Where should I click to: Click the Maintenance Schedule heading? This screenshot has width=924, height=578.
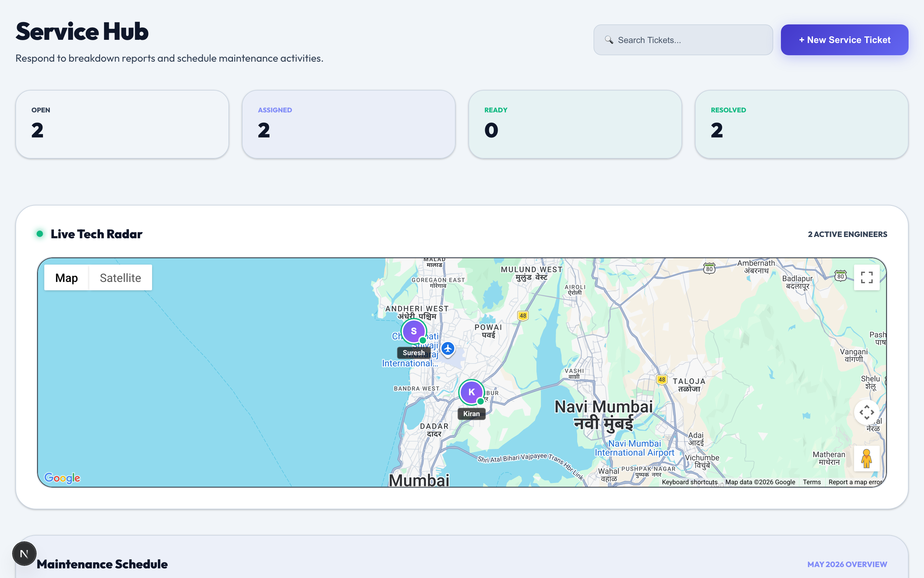[102, 564]
